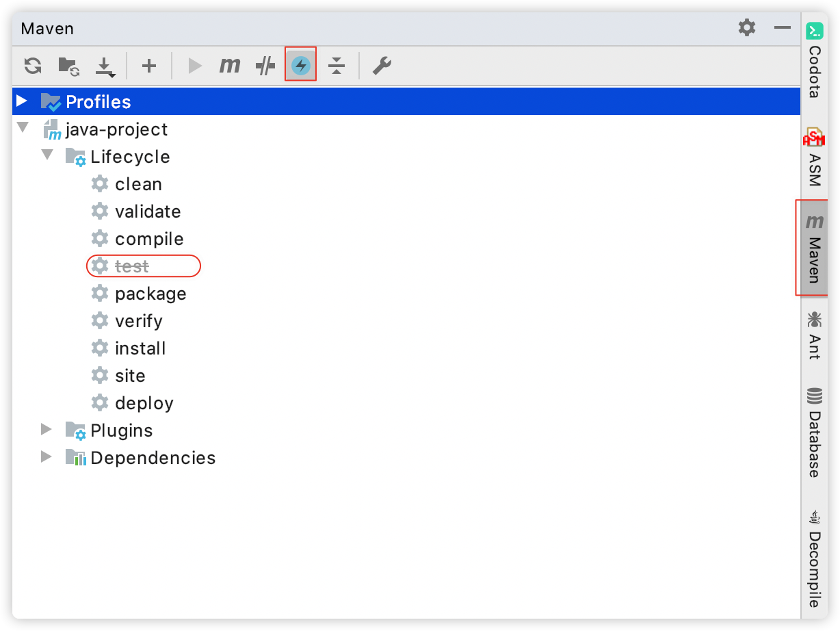Select the Dependencies folder icon
The height and width of the screenshot is (631, 840).
click(75, 458)
